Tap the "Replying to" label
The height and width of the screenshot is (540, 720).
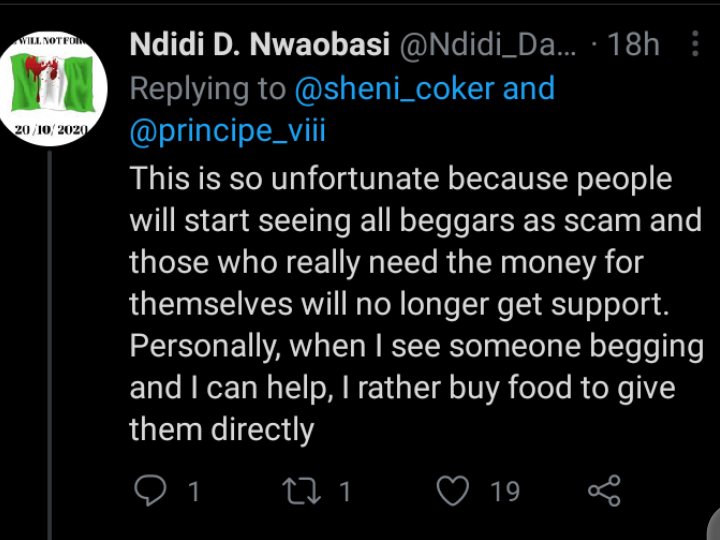click(208, 89)
